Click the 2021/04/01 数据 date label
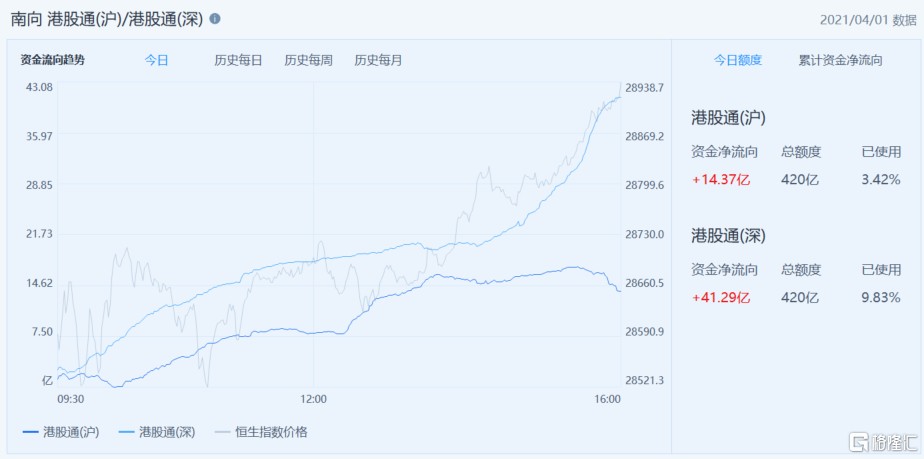Screen dimensions: 924x459 (x=869, y=20)
